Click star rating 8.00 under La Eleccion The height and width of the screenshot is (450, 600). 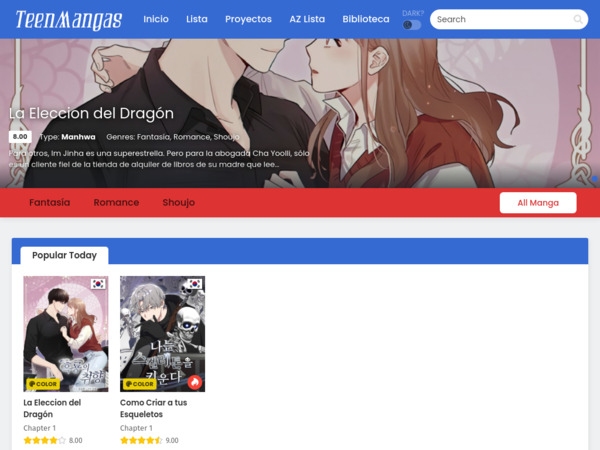[x=53, y=440]
